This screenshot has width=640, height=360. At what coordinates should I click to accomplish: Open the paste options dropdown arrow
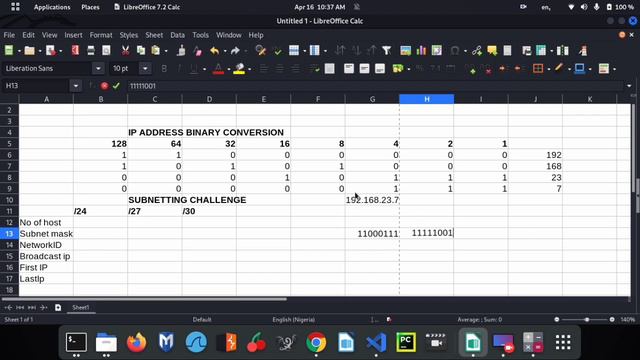[166, 51]
